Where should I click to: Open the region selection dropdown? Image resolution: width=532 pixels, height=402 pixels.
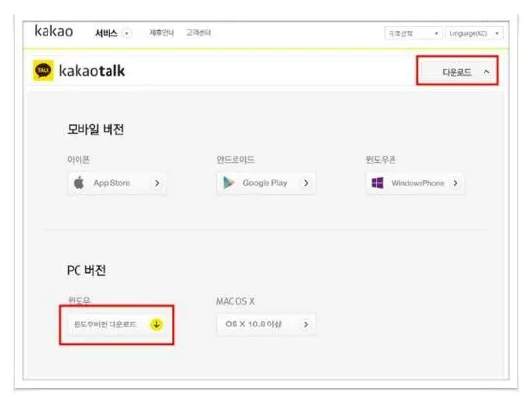coord(413,33)
